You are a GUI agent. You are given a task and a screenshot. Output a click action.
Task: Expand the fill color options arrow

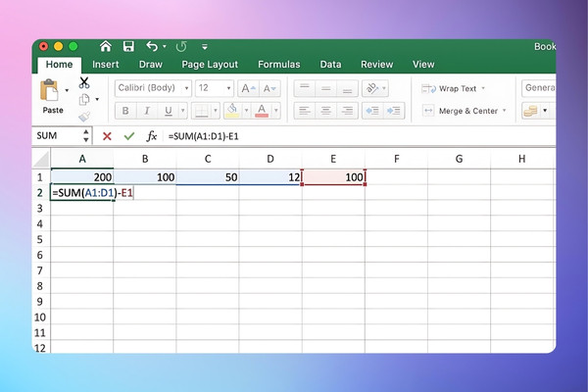tap(246, 111)
